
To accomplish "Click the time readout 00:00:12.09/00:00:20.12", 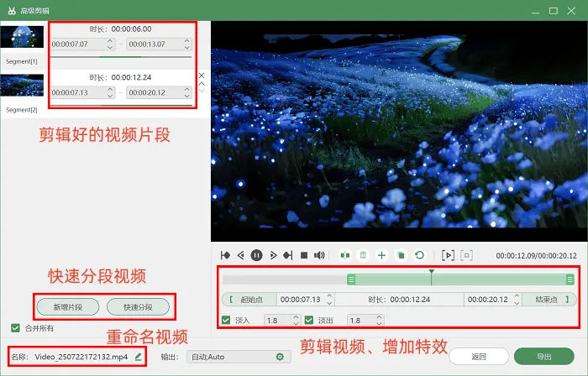I will click(x=536, y=256).
